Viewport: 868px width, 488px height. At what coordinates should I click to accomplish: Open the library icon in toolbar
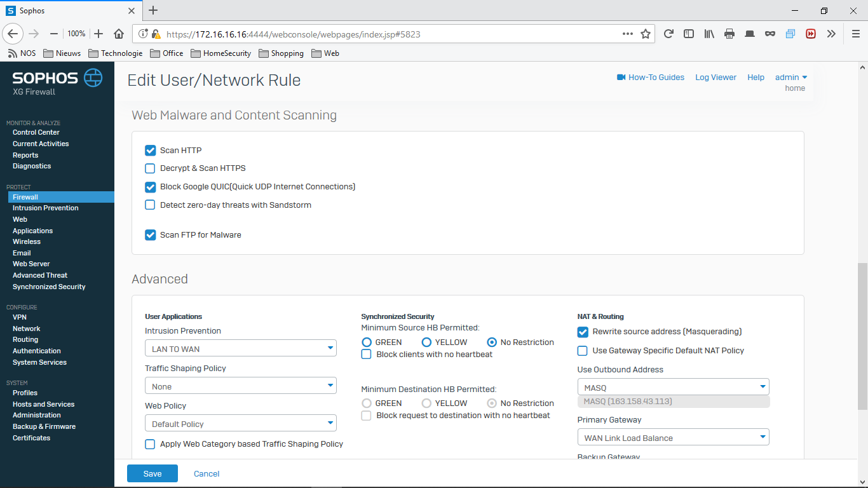pos(709,34)
